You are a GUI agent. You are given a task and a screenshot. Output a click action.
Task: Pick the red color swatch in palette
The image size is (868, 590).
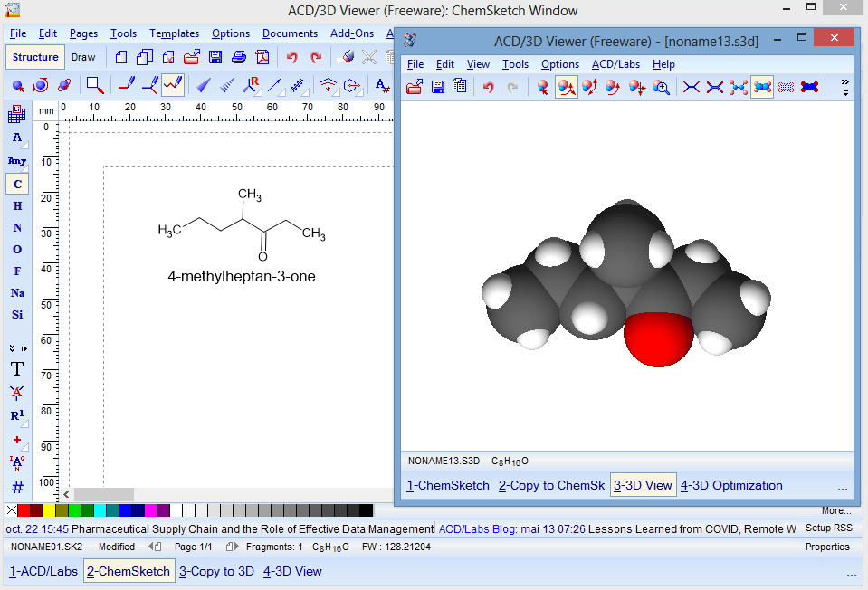pyautogui.click(x=24, y=510)
